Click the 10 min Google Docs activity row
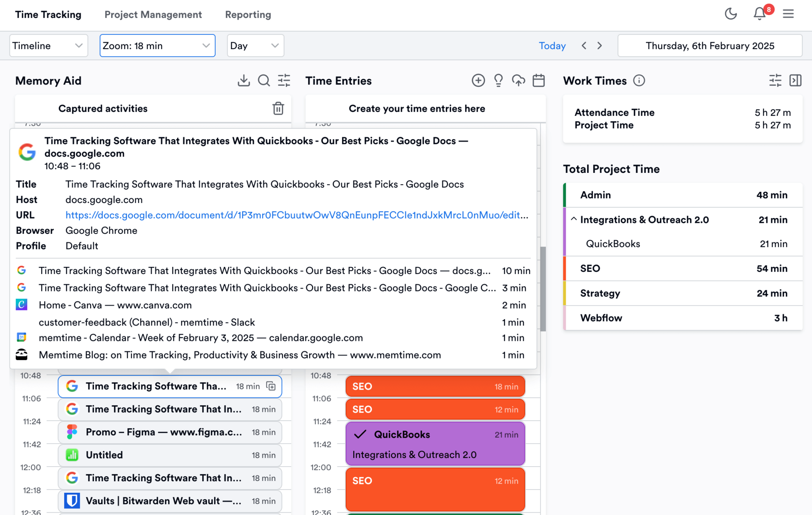The height and width of the screenshot is (515, 812). point(273,270)
